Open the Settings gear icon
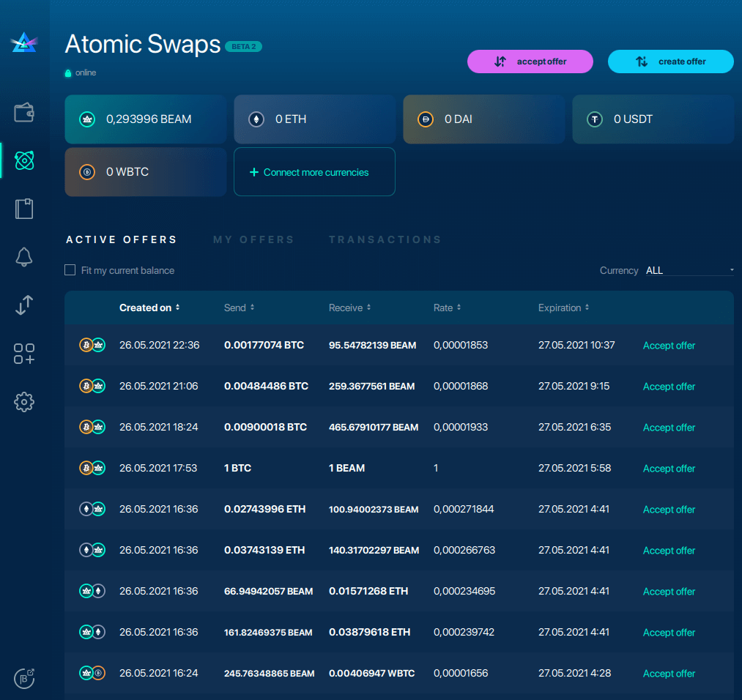The height and width of the screenshot is (700, 742). click(24, 401)
